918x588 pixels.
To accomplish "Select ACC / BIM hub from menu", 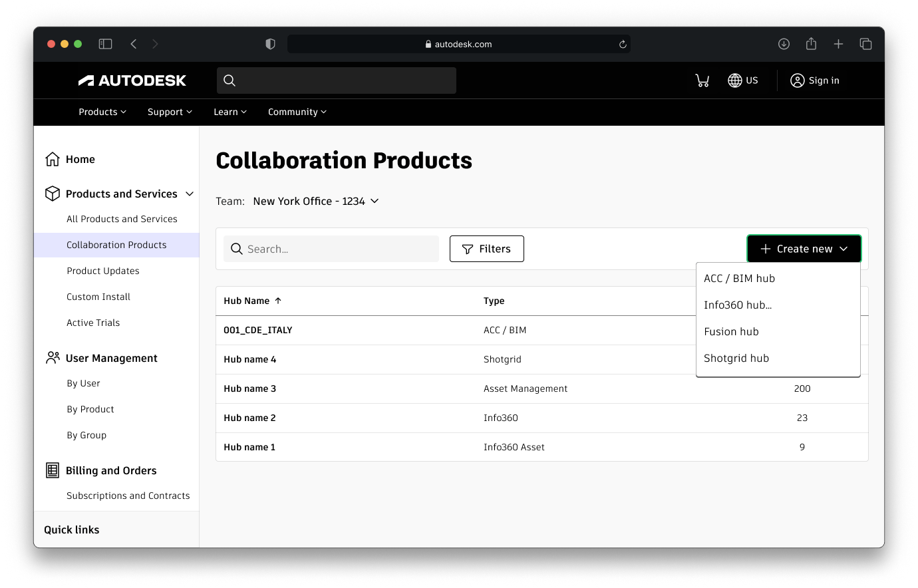I will [x=778, y=278].
